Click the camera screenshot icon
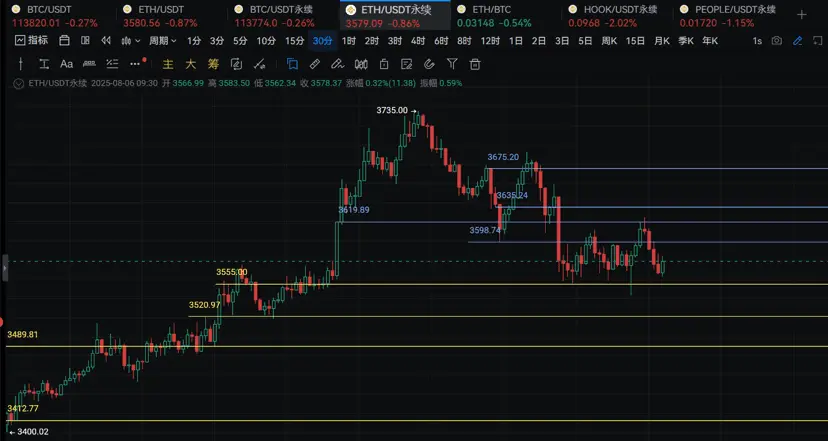828x441 pixels. click(776, 41)
